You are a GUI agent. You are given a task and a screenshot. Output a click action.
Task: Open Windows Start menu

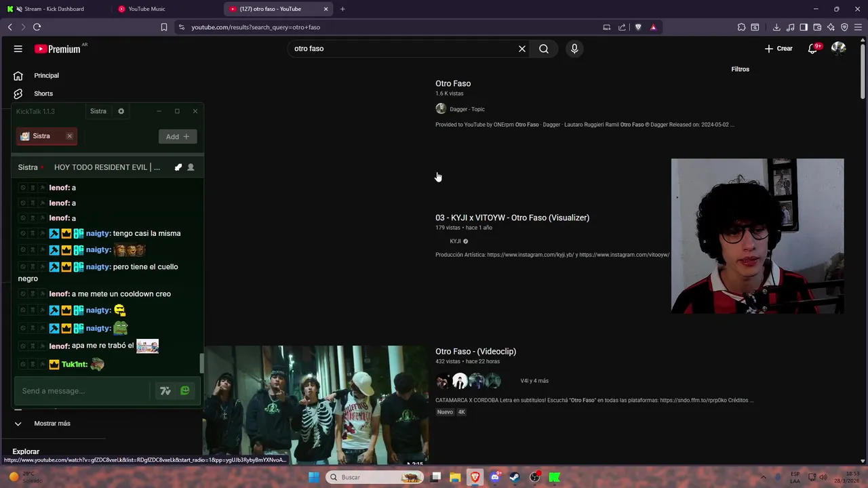coord(314,477)
